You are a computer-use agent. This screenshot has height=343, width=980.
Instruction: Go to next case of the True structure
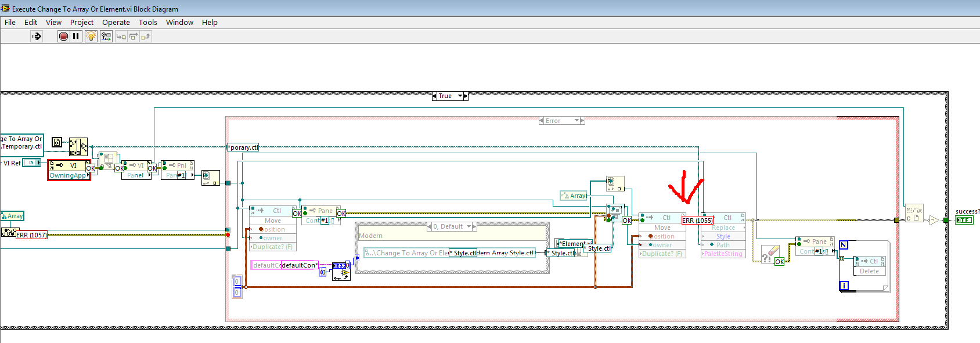[466, 96]
